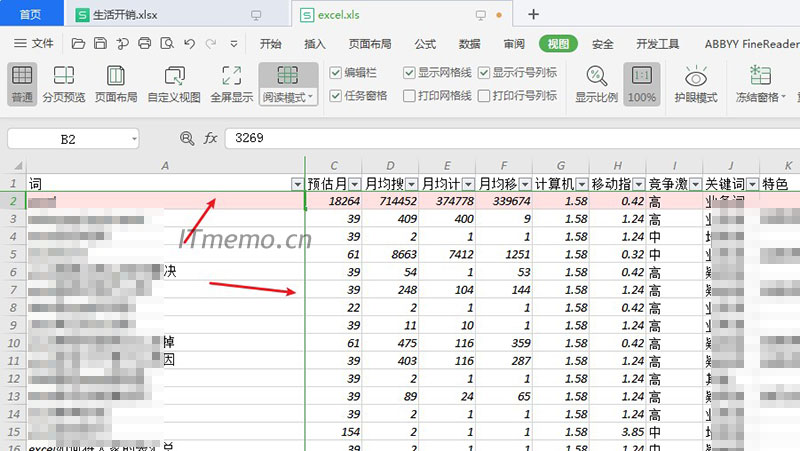
Task: Open the 安全 ribbon tab
Action: pyautogui.click(x=603, y=44)
